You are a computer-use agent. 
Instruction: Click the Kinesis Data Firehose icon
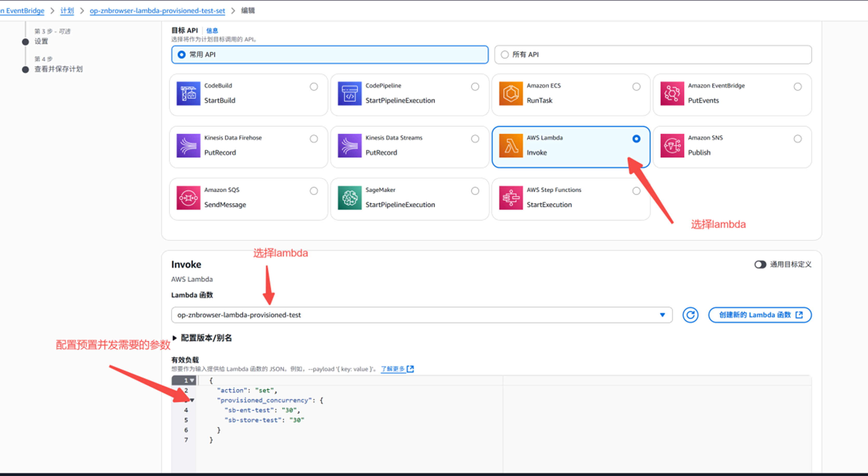coord(188,146)
